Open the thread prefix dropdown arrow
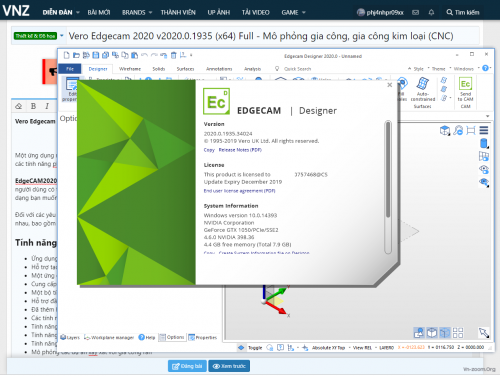 click(62, 35)
